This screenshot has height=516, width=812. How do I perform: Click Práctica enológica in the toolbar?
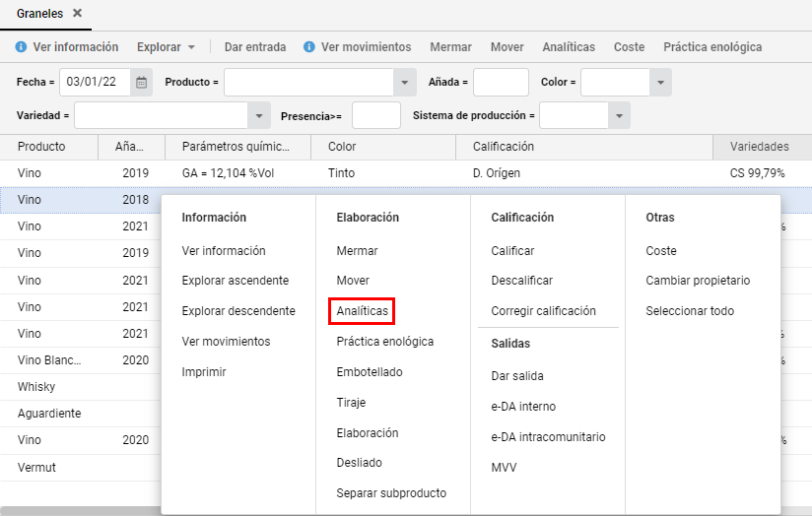click(712, 47)
